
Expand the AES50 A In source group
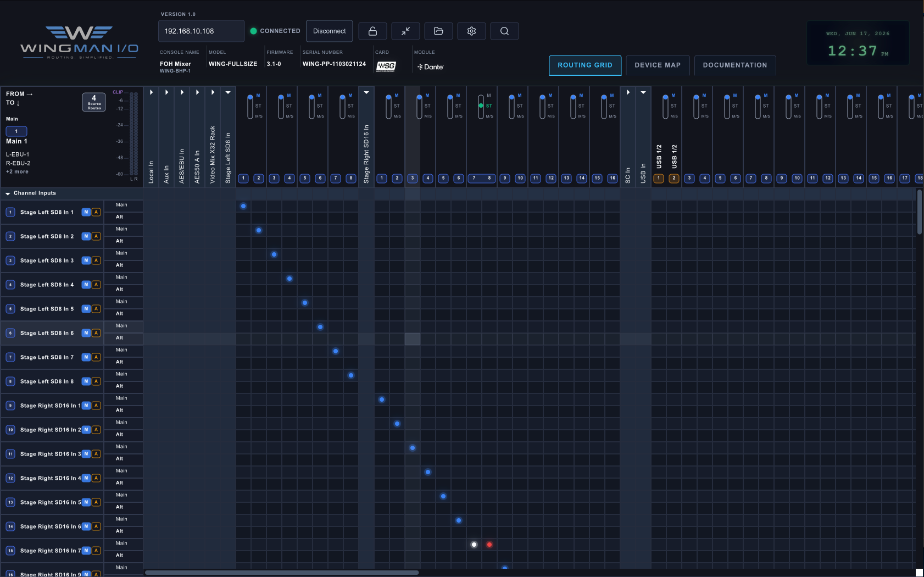197,92
